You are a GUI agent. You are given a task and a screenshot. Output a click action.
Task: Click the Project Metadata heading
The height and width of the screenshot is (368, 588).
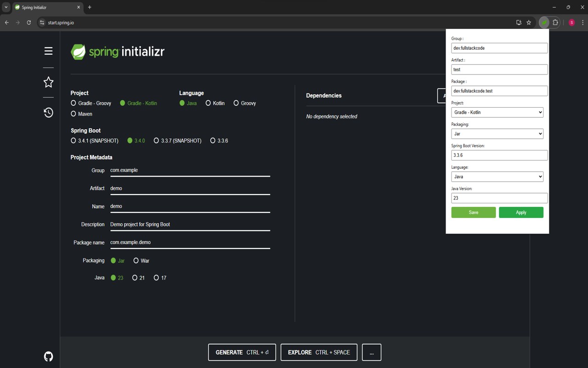pos(91,157)
